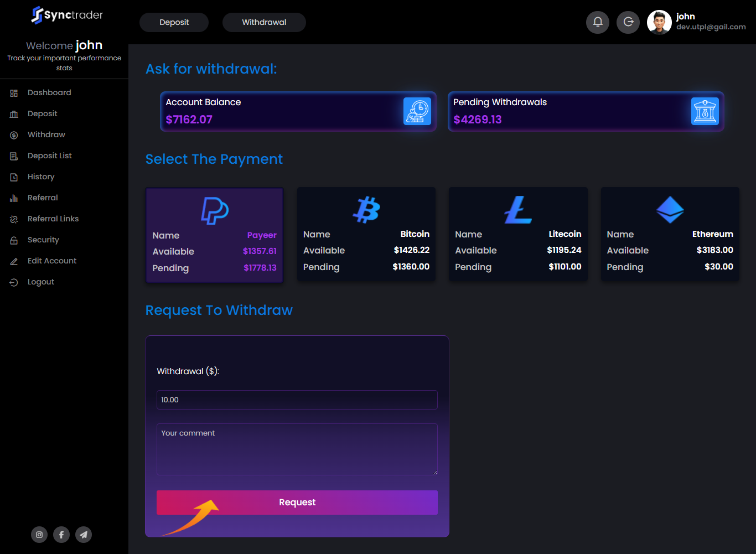
Task: Pick the Ethereum payment card
Action: (670, 234)
